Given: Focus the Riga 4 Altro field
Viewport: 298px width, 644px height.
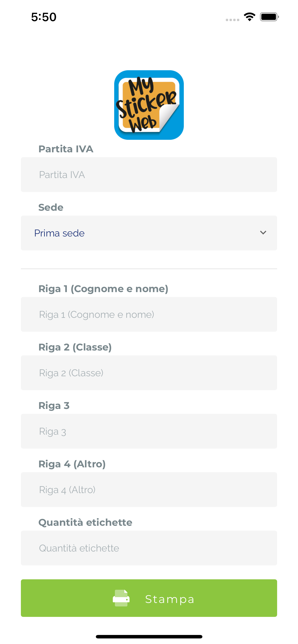Looking at the screenshot, I should [x=149, y=490].
